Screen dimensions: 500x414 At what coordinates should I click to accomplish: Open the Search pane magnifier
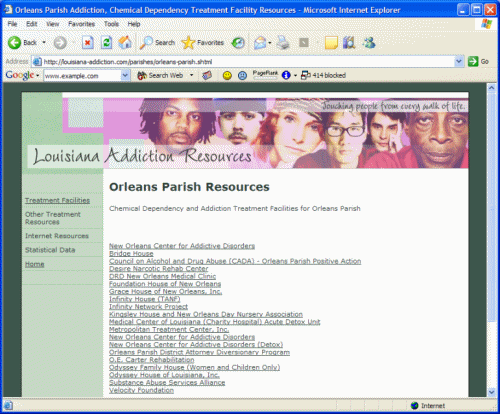click(157, 43)
